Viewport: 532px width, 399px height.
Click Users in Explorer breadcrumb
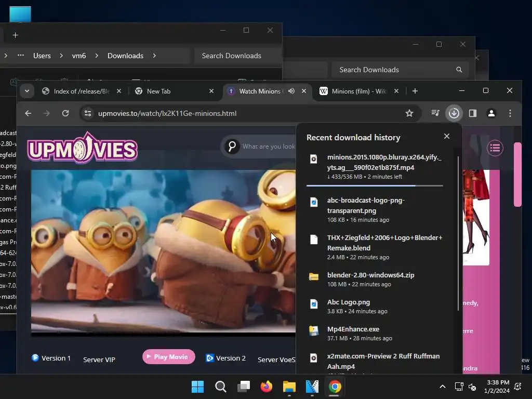pos(42,56)
